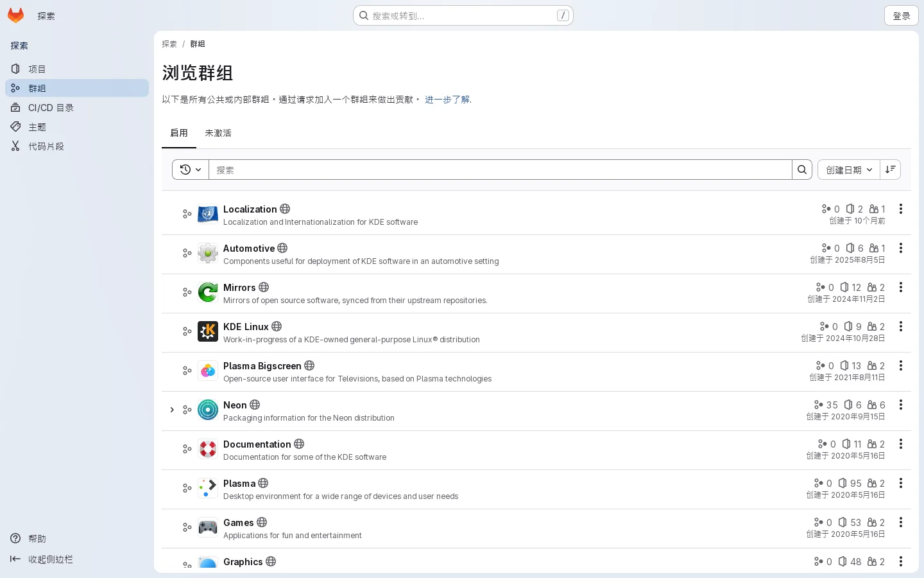Open the recent searches history dropdown
This screenshot has width=924, height=578.
(191, 170)
